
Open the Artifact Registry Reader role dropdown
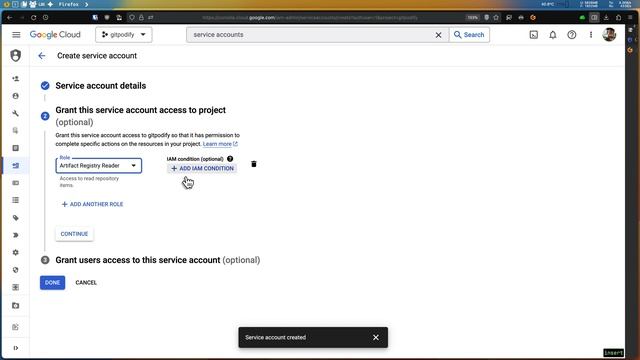pyautogui.click(x=99, y=166)
